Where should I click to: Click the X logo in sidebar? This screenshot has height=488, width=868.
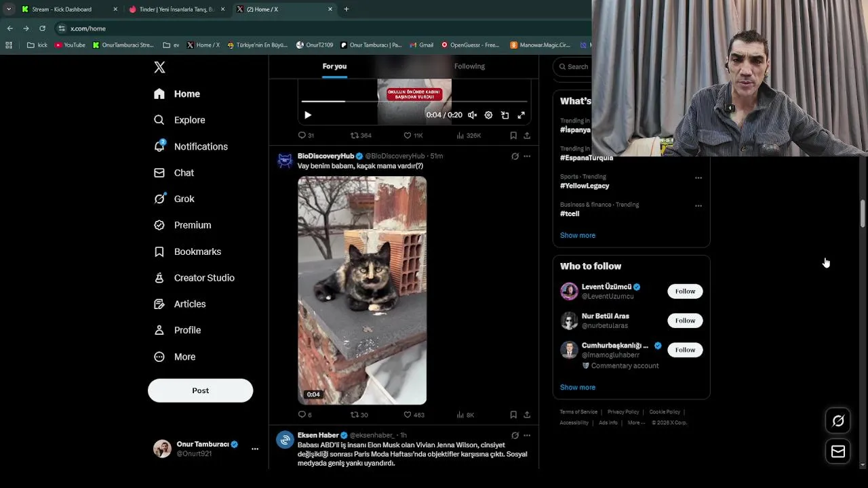point(159,67)
